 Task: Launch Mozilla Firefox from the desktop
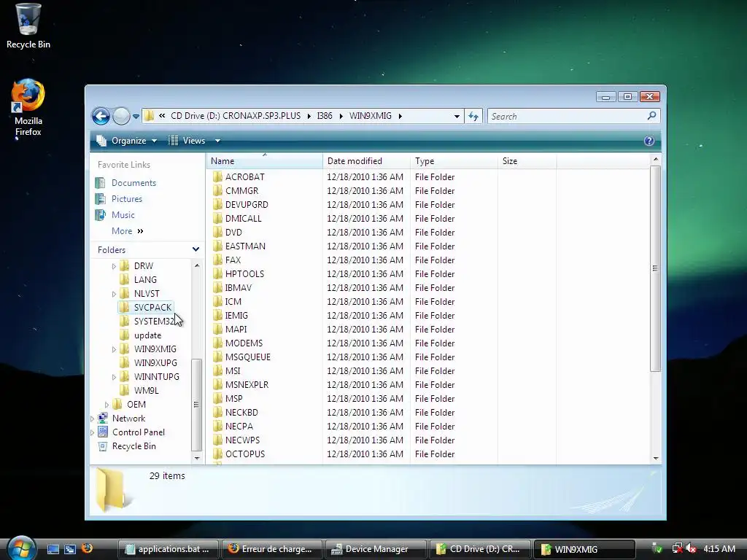tap(28, 108)
